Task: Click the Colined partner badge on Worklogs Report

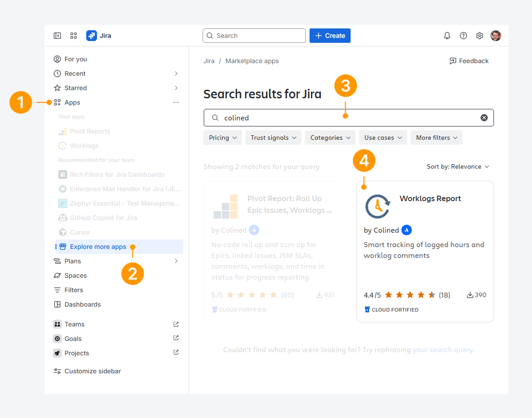Action: coord(407,230)
